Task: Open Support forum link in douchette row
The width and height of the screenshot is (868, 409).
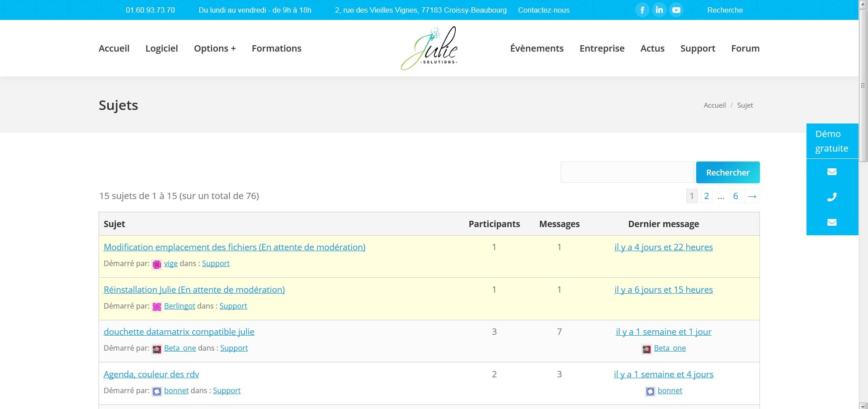Action: 234,348
